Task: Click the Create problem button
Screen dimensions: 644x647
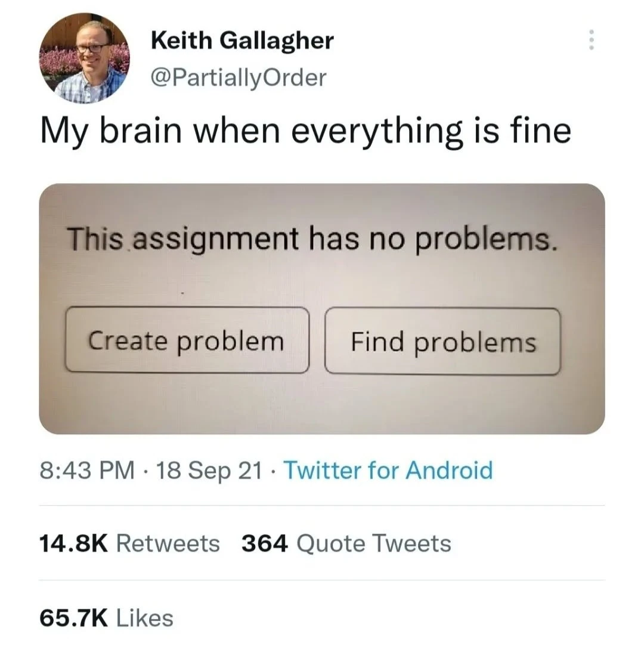Action: pyautogui.click(x=187, y=340)
